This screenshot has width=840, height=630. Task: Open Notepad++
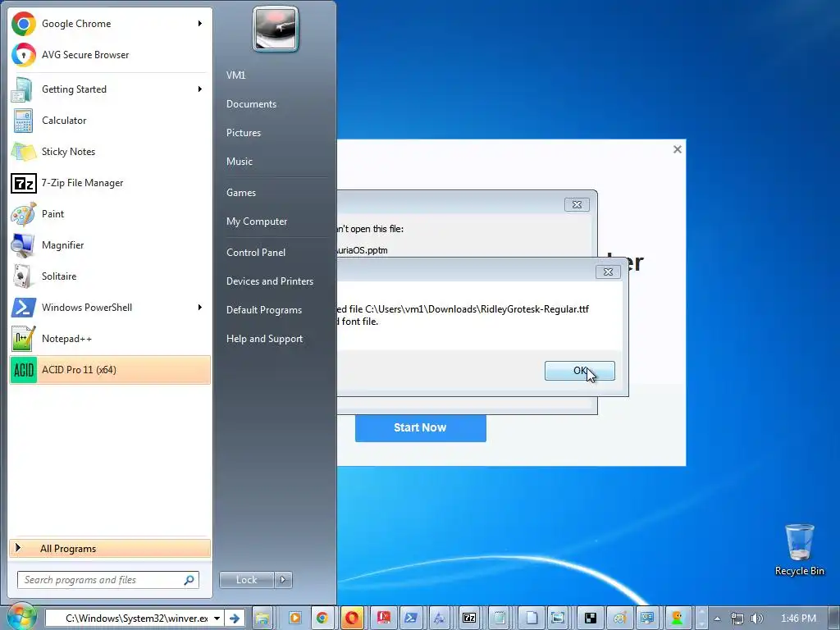pyautogui.click(x=110, y=339)
